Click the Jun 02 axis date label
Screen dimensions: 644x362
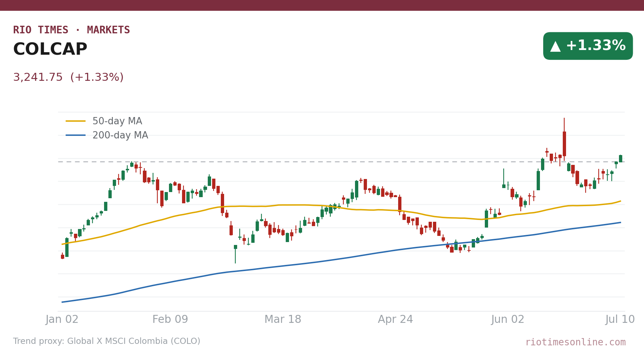[x=508, y=320]
